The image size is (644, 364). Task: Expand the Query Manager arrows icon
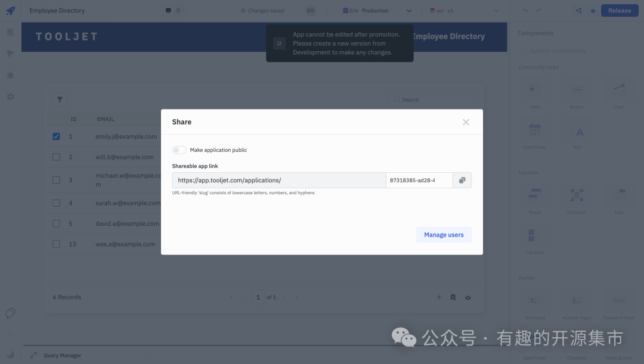tap(33, 356)
